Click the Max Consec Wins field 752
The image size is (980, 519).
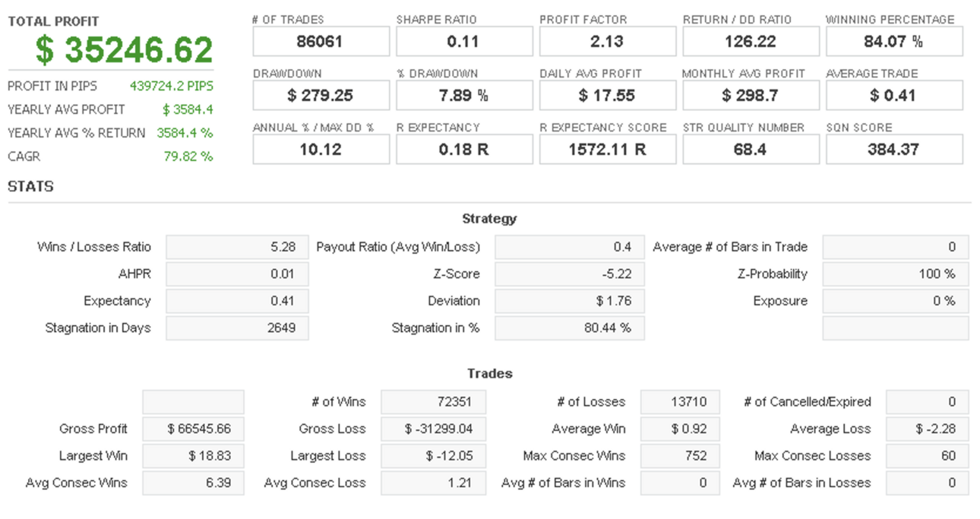click(x=680, y=456)
